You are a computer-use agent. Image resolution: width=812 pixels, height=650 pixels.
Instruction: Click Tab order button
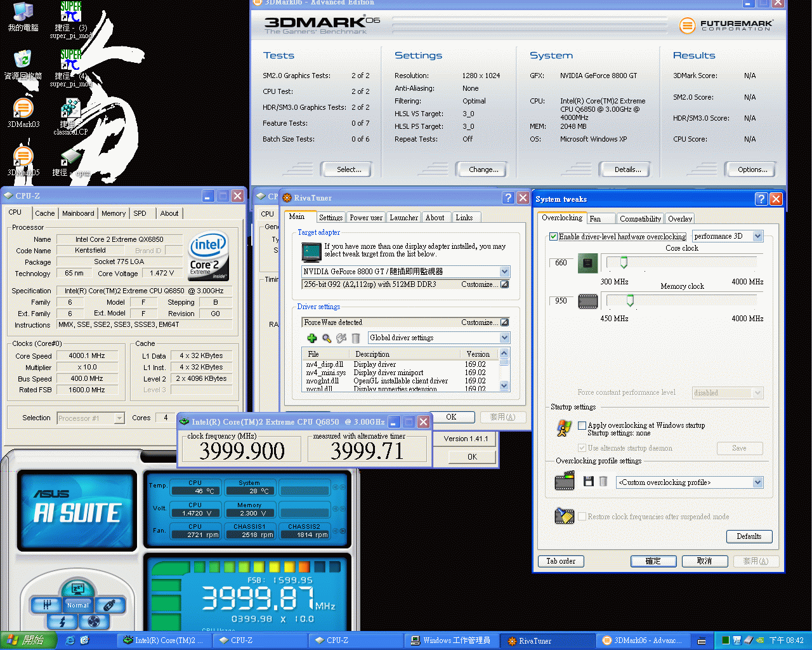tap(561, 561)
